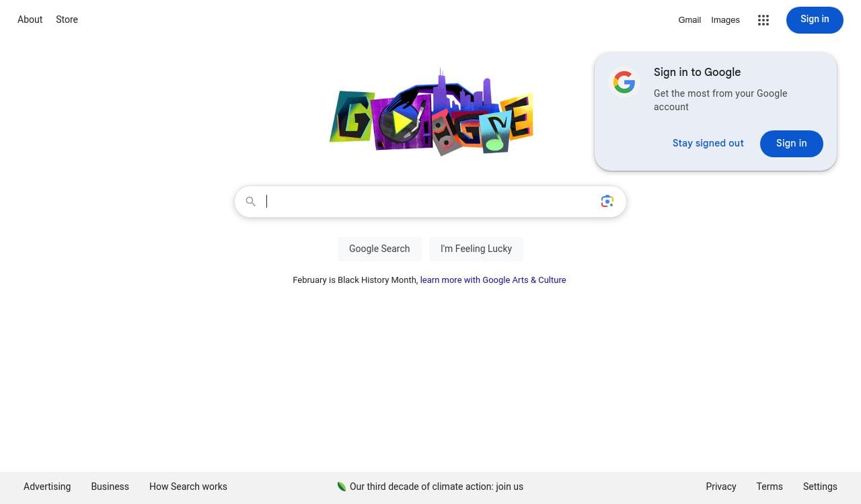Open learn more with Google Arts & Culture
This screenshot has width=861, height=504.
493,280
